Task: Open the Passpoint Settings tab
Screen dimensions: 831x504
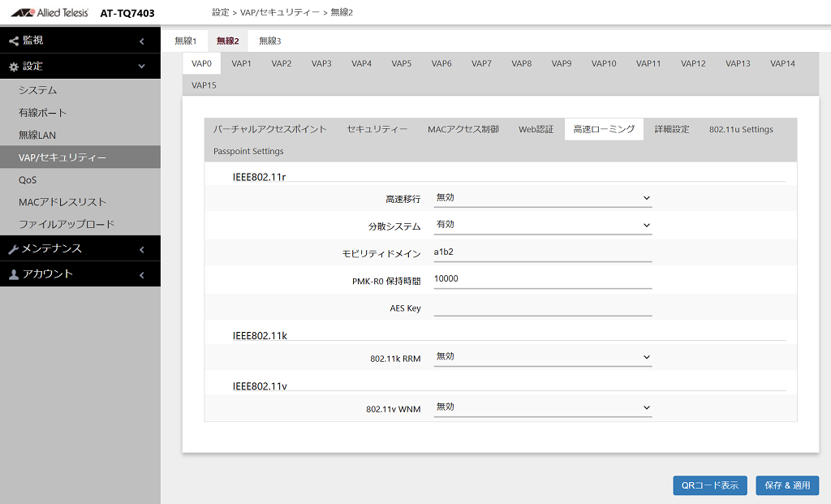Action: point(248,151)
